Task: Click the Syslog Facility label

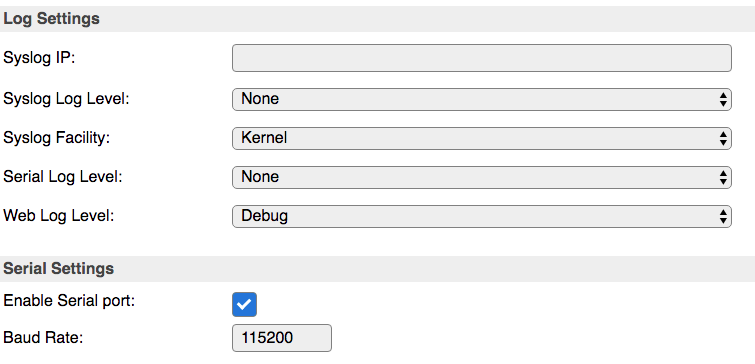Action: click(x=57, y=138)
